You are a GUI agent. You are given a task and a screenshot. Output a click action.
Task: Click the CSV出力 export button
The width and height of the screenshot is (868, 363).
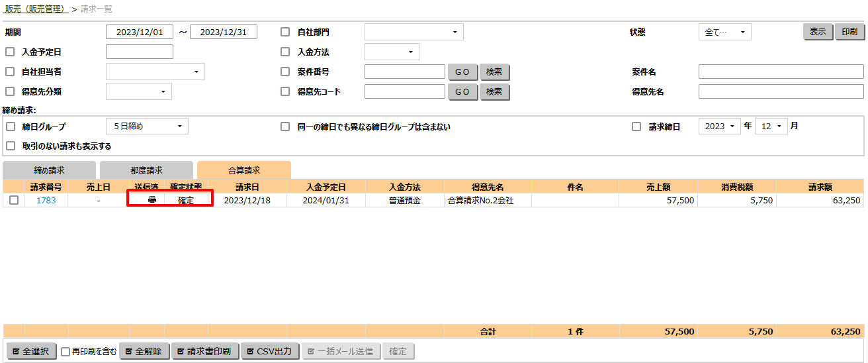coord(269,351)
